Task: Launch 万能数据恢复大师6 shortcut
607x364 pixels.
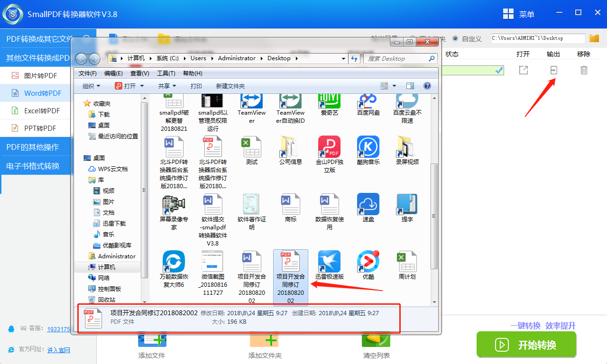Action: [174, 269]
